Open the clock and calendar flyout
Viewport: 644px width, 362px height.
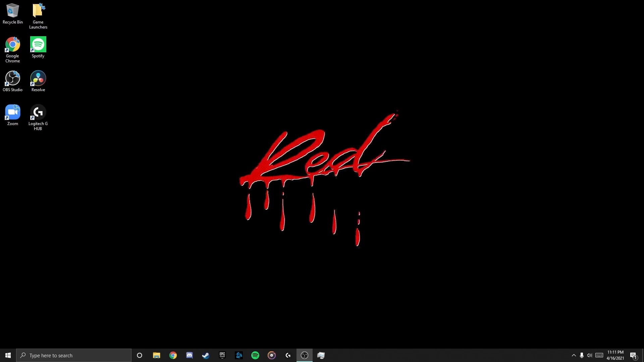[615, 355]
